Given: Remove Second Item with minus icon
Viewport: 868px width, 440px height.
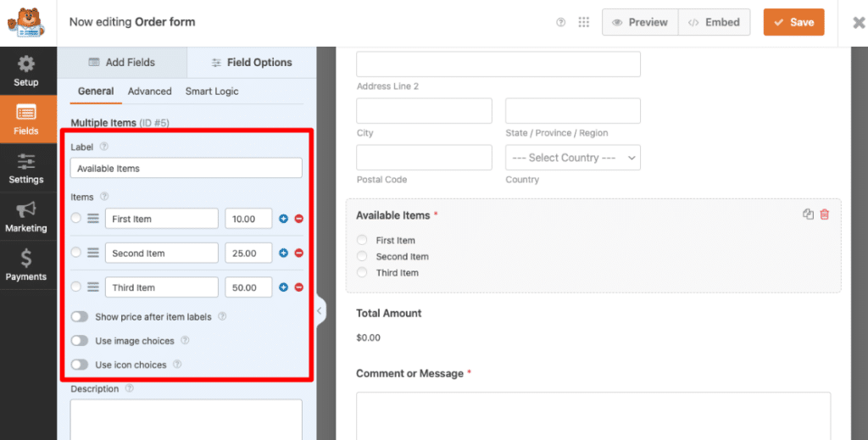Looking at the screenshot, I should point(298,253).
